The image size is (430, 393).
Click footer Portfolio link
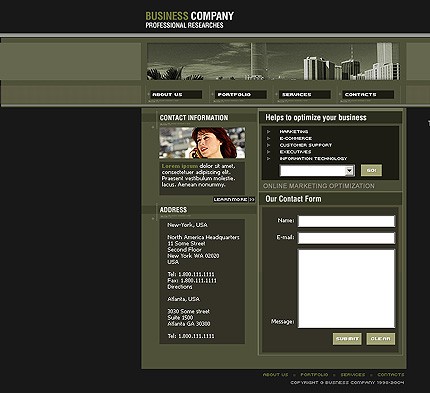point(314,375)
